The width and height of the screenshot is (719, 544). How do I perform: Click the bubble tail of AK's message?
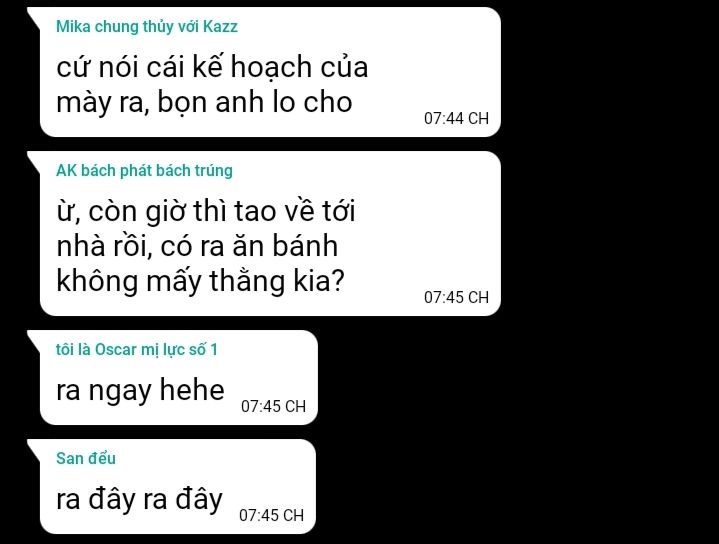point(35,159)
